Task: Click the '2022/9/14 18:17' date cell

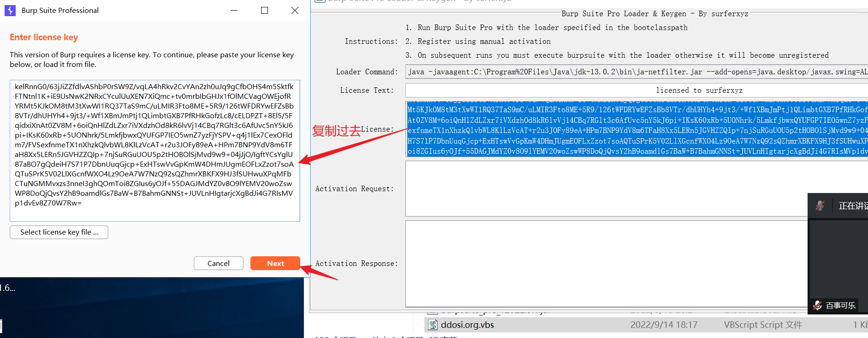Action: pyautogui.click(x=664, y=325)
